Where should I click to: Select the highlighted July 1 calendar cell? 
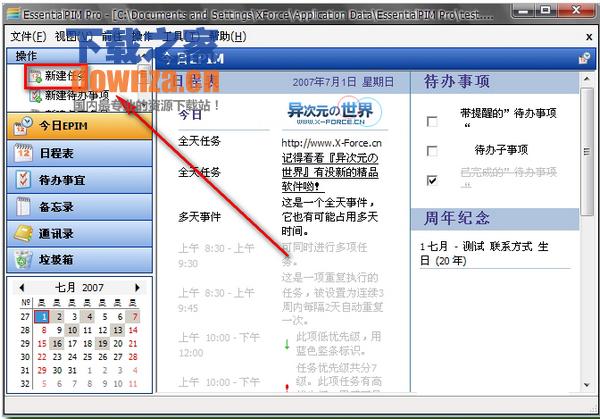coord(41,316)
